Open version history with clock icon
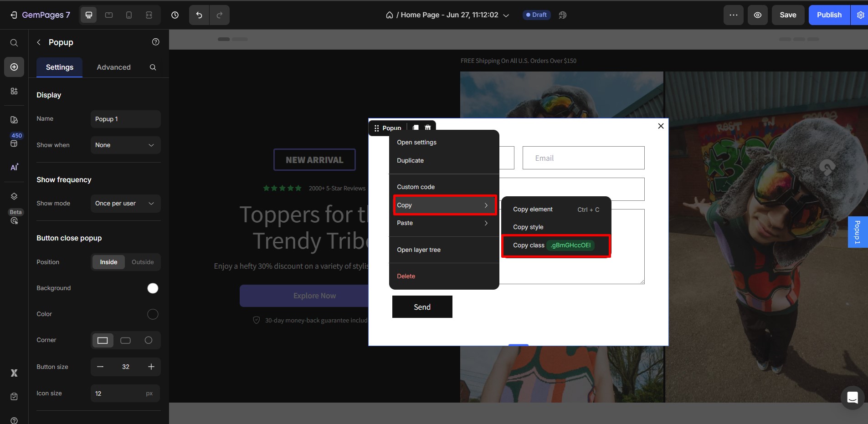Image resolution: width=868 pixels, height=424 pixels. (x=175, y=15)
